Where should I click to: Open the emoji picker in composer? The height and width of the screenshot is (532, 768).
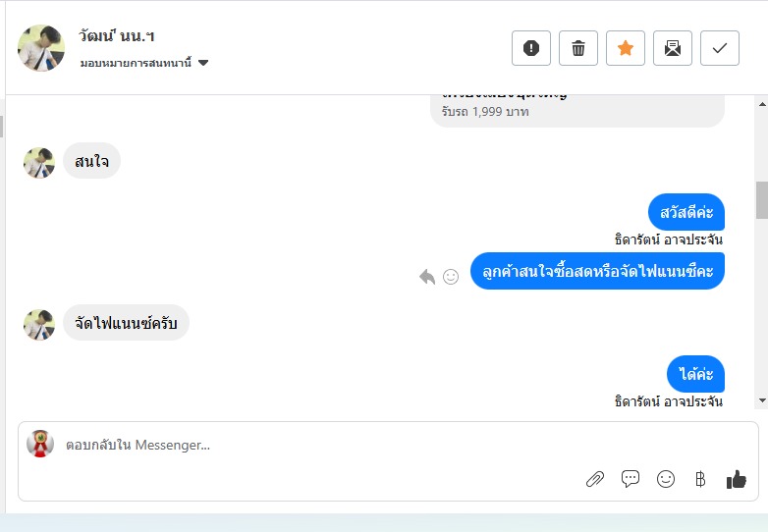tap(666, 479)
